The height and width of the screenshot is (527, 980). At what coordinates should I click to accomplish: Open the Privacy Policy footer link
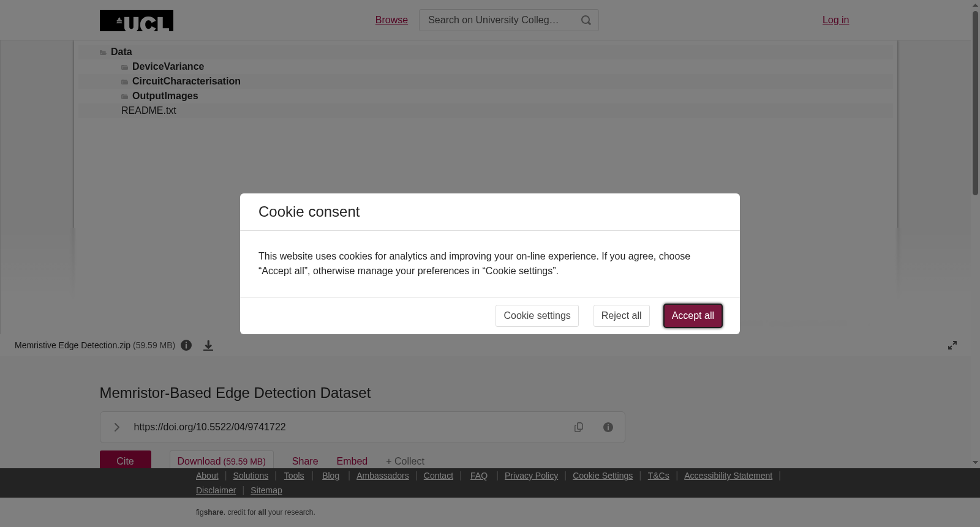532,476
